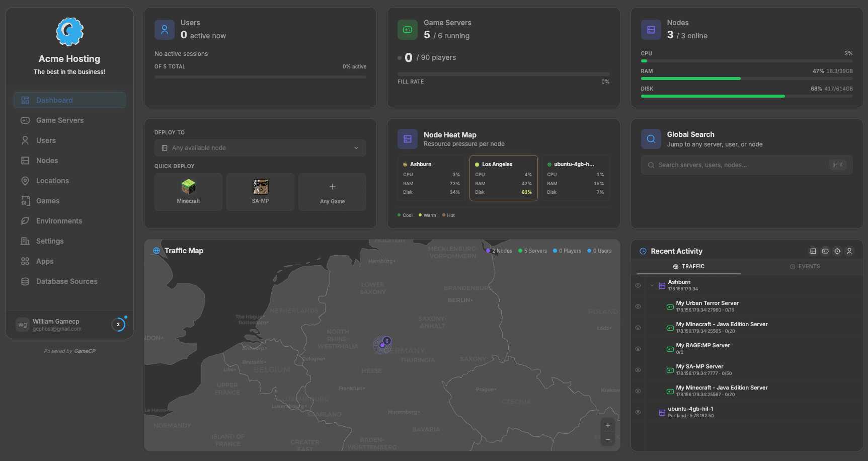The width and height of the screenshot is (868, 461).
Task: Go to the Dashboard page
Action: [54, 100]
